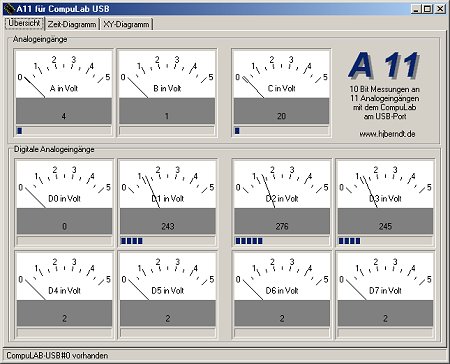
Task: Close the A11 für CompuLab window
Action: tap(440, 9)
